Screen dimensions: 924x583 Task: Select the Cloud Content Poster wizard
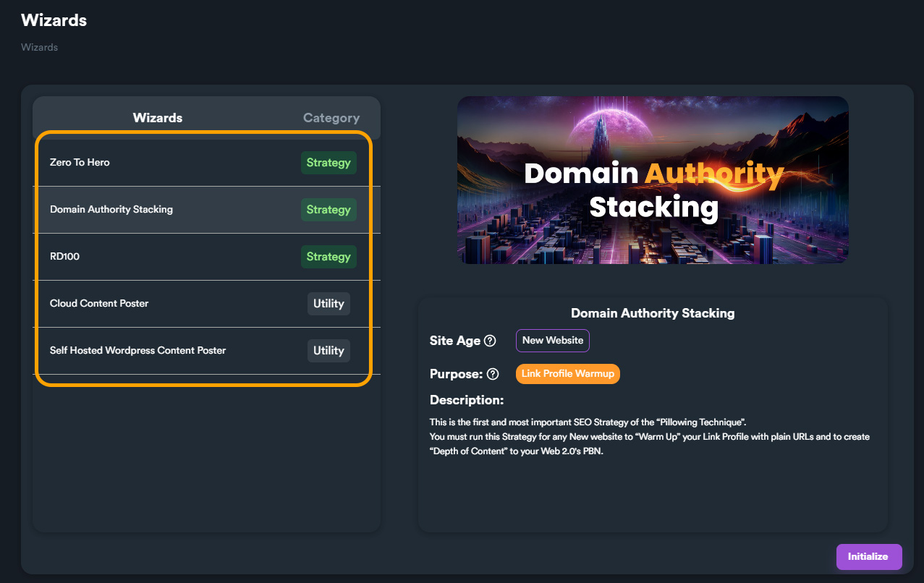[x=206, y=304]
